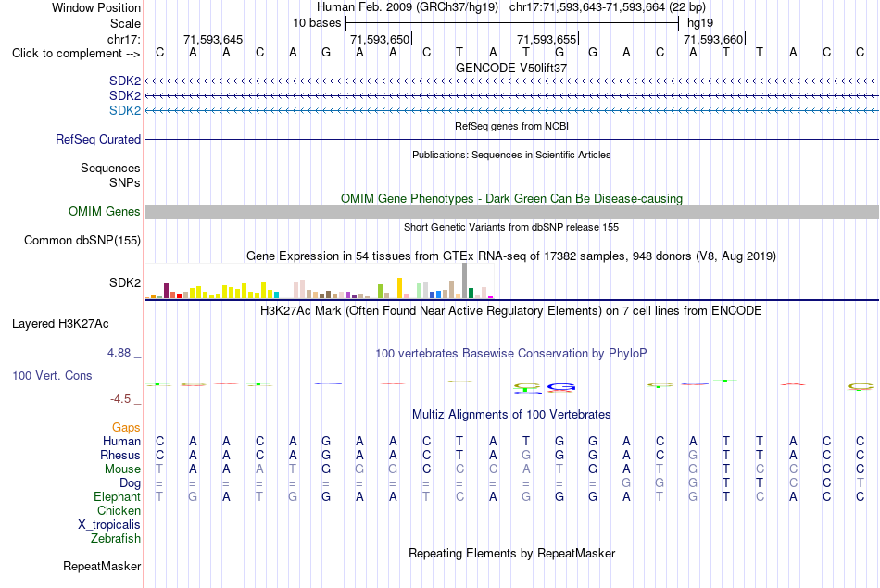Click the 4.88 upper scale value
This screenshot has height=588, width=880.
119,353
